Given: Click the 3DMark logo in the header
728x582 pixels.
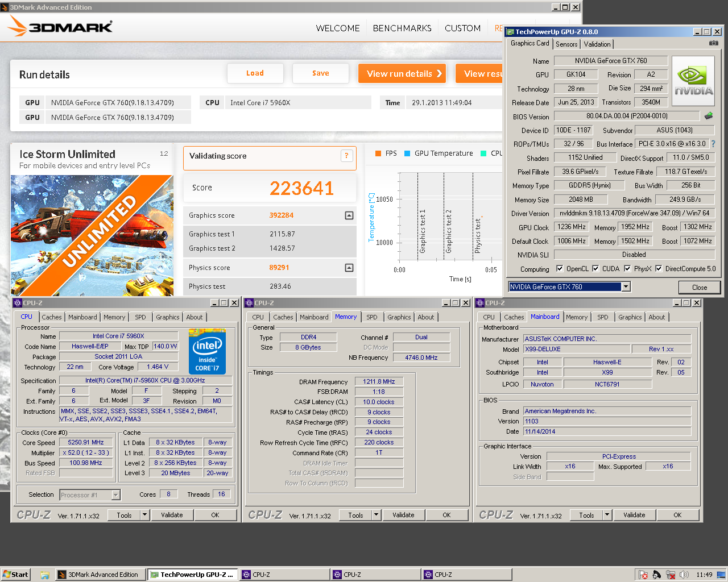Looking at the screenshot, I should (60, 27).
